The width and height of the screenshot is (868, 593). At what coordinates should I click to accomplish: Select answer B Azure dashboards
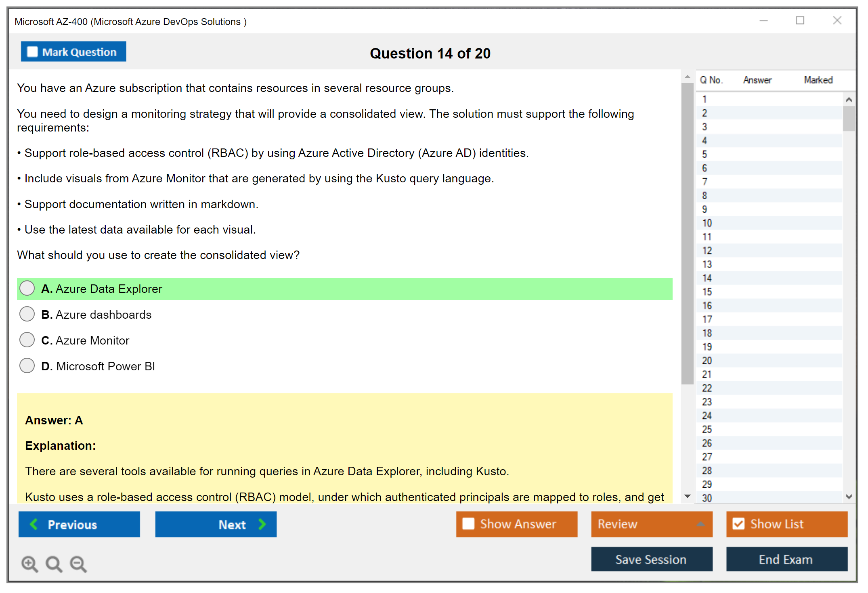click(27, 314)
